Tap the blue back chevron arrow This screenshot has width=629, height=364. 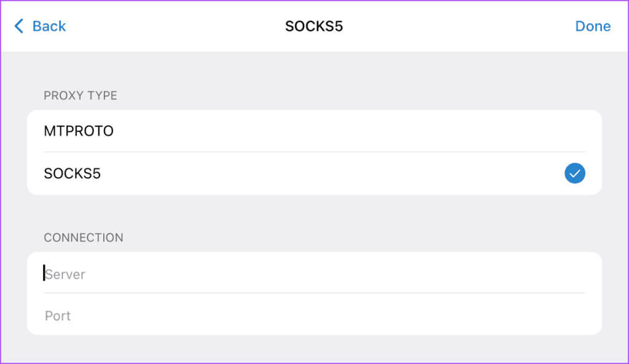coord(19,26)
